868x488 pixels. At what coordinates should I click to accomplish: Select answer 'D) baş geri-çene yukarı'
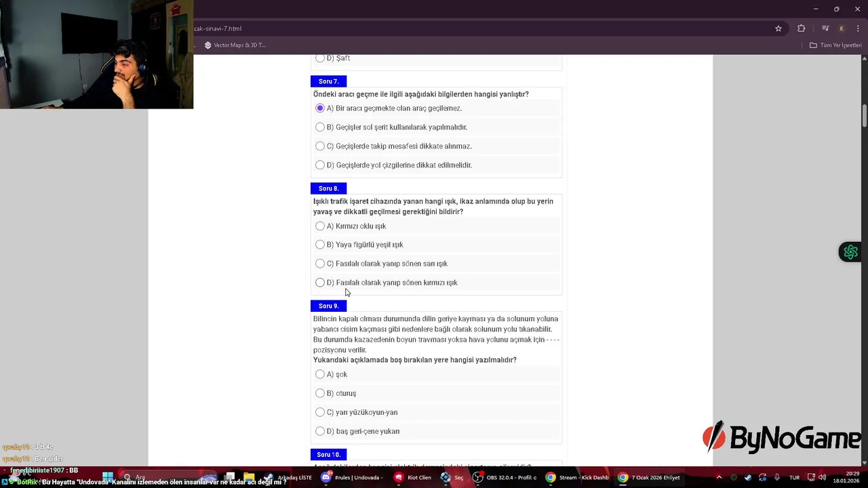[x=320, y=431]
